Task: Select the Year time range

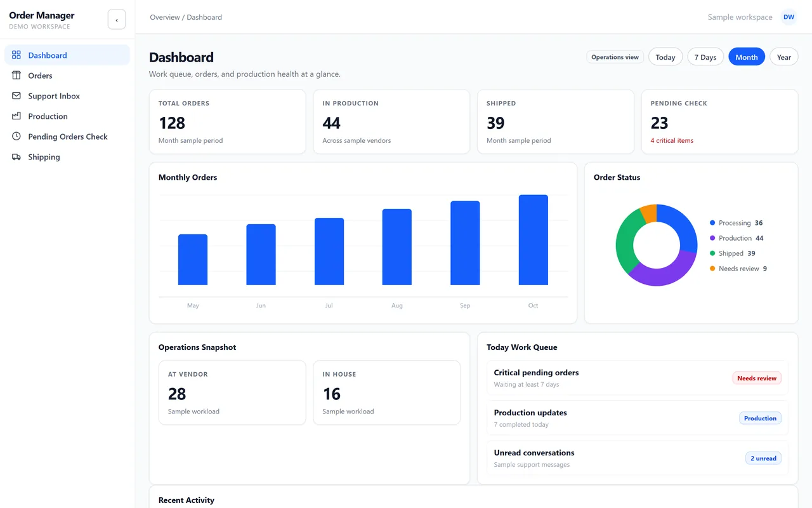Action: [x=784, y=57]
